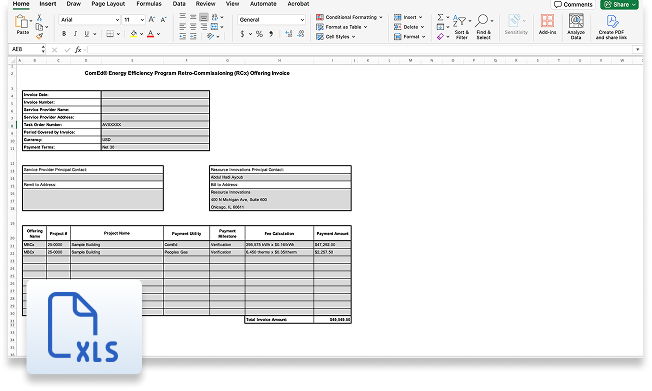Image resolution: width=652 pixels, height=391 pixels.
Task: Expand Format as Table menu
Action: [342, 27]
